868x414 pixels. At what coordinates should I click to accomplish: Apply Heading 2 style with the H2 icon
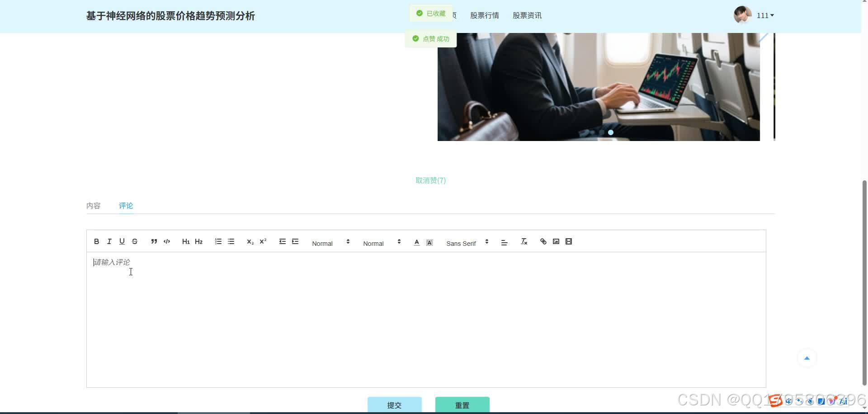[198, 241]
